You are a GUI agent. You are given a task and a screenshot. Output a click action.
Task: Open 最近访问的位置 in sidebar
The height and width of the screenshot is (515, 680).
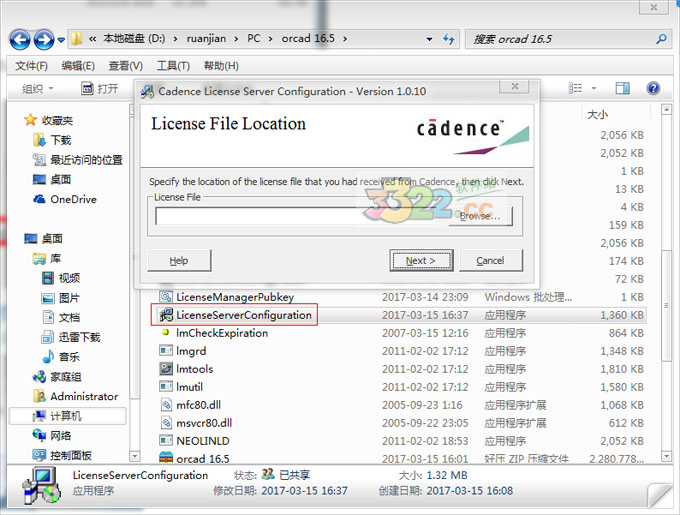point(78,160)
